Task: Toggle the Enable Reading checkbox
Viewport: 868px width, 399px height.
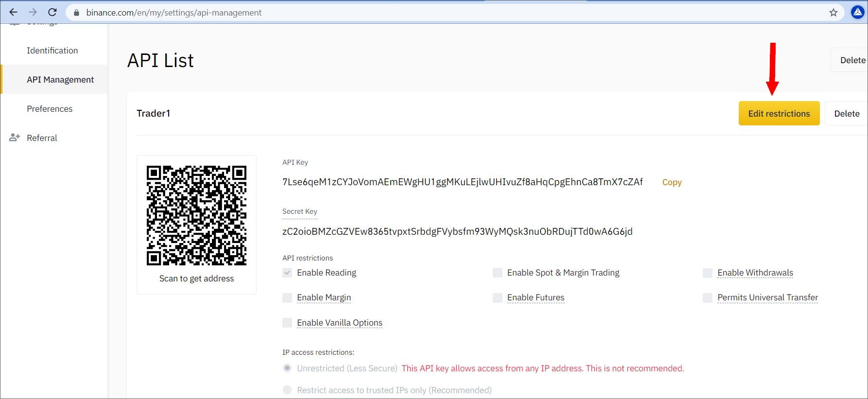Action: [x=287, y=273]
